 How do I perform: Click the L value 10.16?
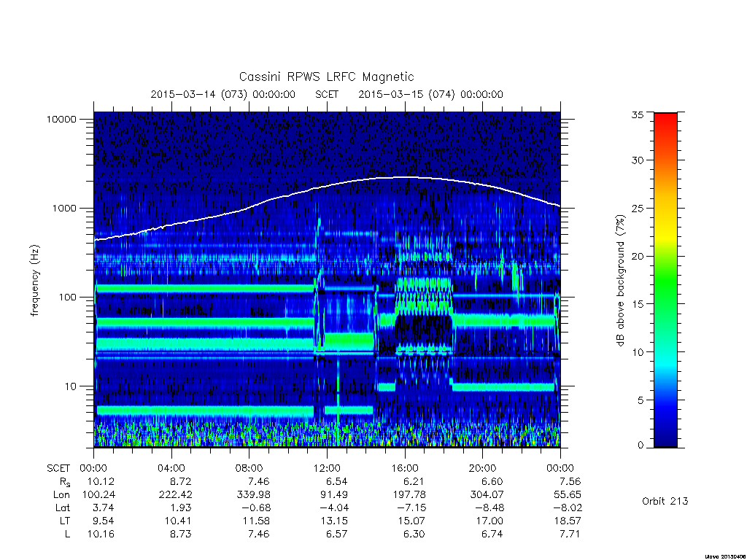(x=101, y=534)
